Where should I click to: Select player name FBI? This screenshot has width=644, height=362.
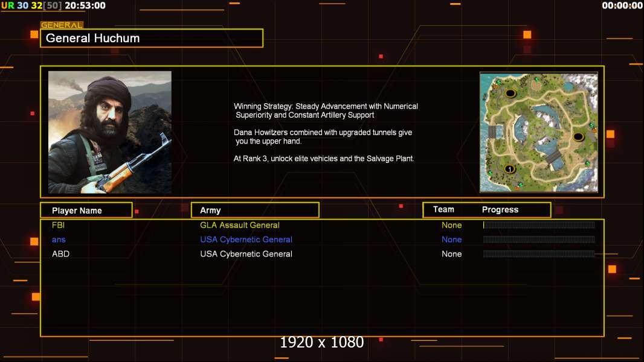pos(58,225)
